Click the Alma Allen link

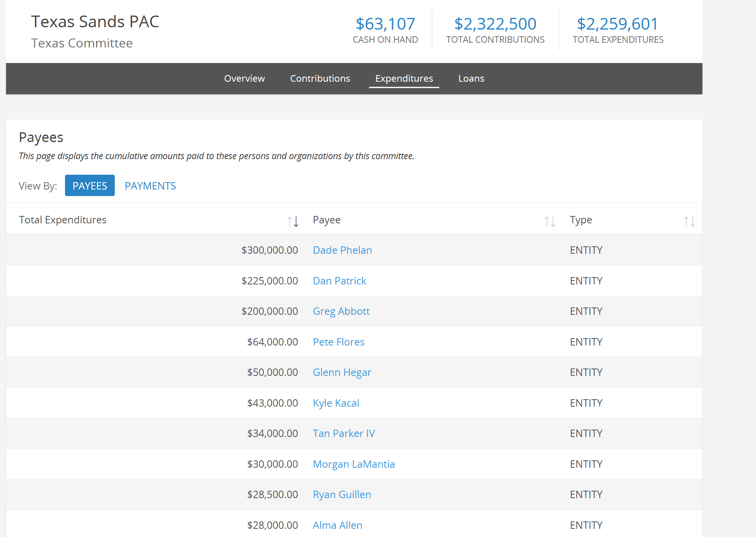(337, 525)
